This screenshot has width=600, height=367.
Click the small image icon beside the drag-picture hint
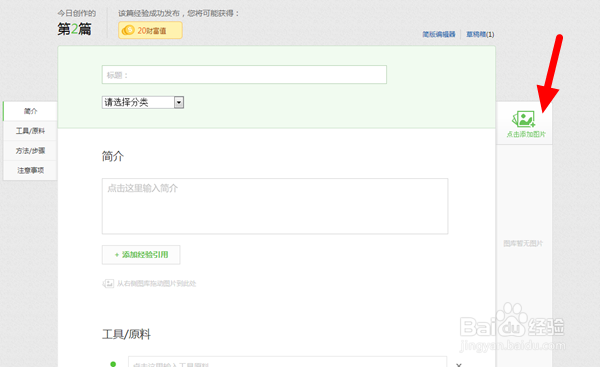(x=108, y=284)
